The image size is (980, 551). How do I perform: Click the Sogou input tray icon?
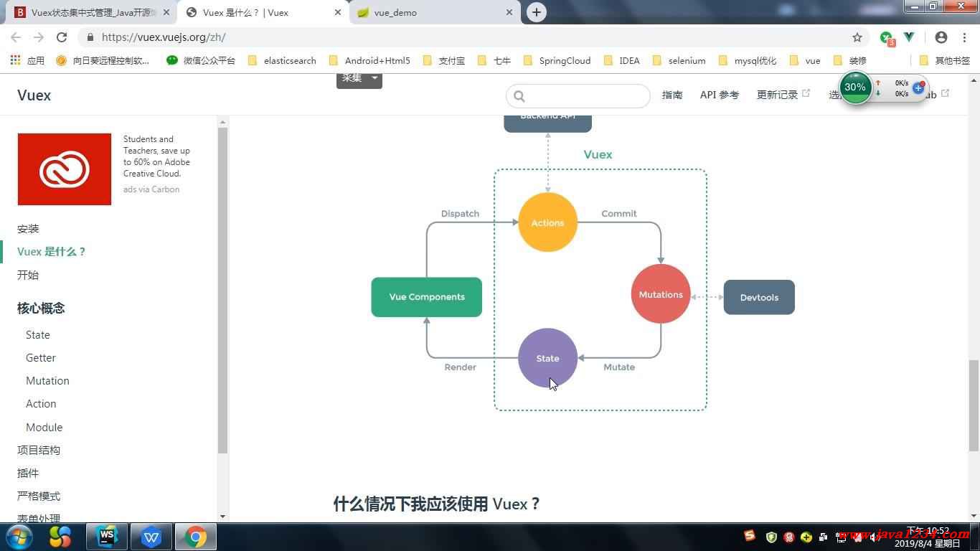click(750, 535)
